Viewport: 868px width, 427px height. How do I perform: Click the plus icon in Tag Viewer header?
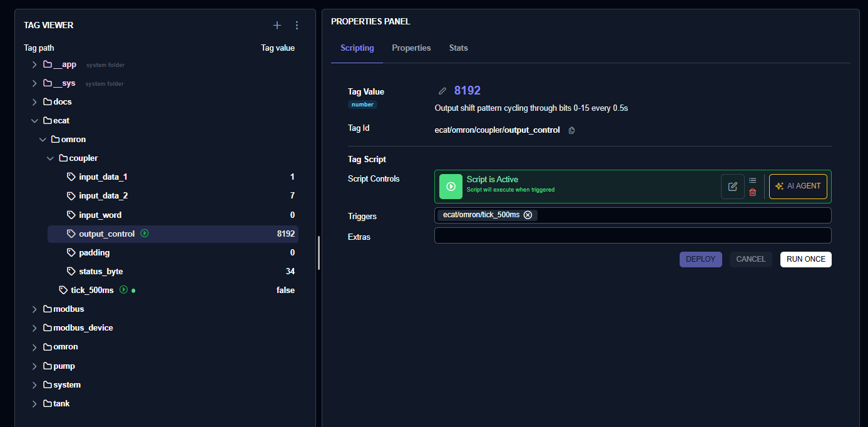[277, 26]
